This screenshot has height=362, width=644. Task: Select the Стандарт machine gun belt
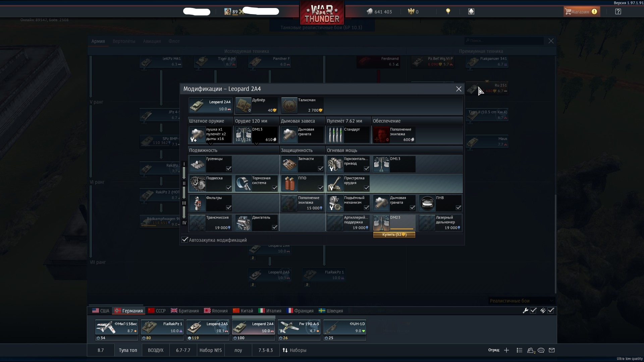coord(348,134)
